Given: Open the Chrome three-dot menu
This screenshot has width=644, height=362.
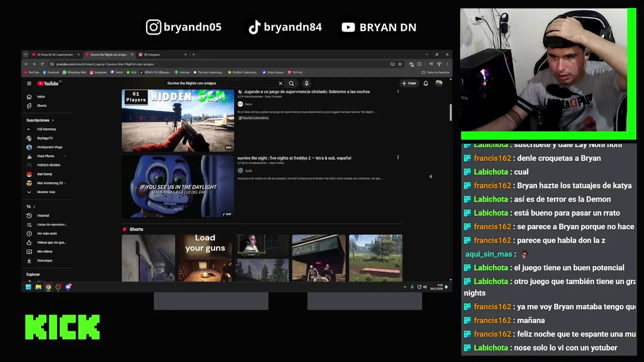Looking at the screenshot, I should 447,64.
